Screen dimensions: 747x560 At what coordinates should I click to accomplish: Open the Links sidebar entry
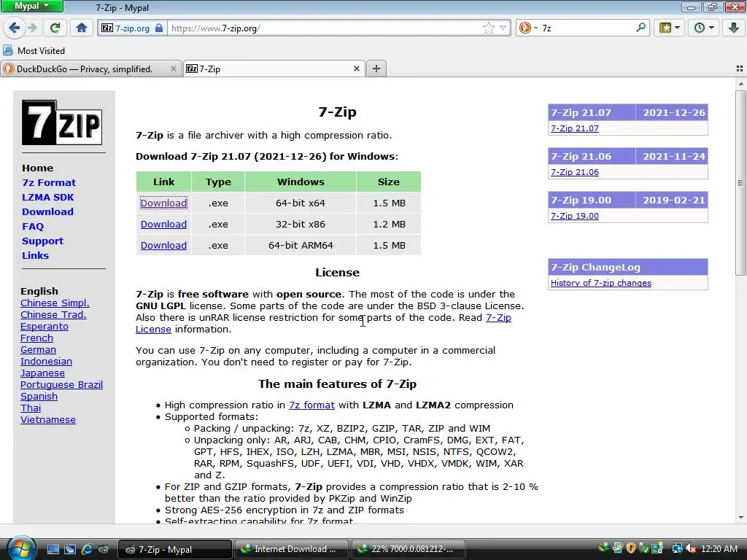tap(35, 256)
